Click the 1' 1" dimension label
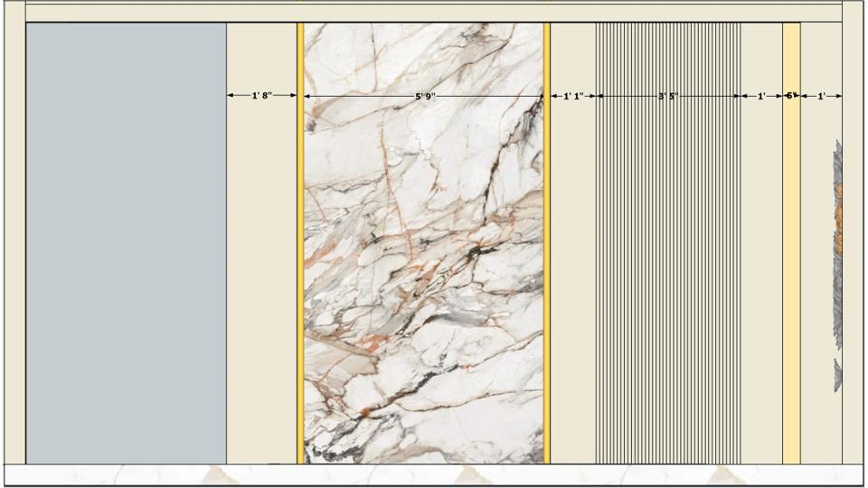This screenshot has height=488, width=868. tap(573, 96)
